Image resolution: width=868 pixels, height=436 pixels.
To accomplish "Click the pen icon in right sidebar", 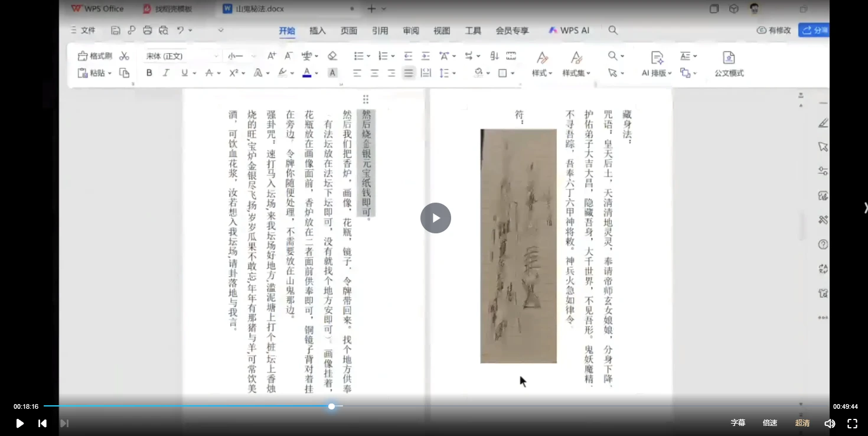I will point(823,123).
